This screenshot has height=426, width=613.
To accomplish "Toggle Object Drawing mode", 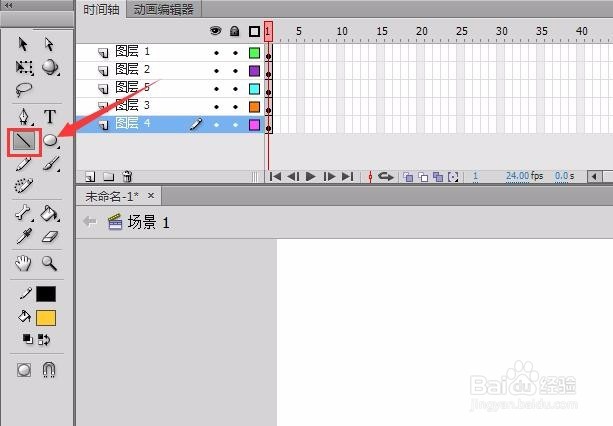I will click(x=24, y=370).
